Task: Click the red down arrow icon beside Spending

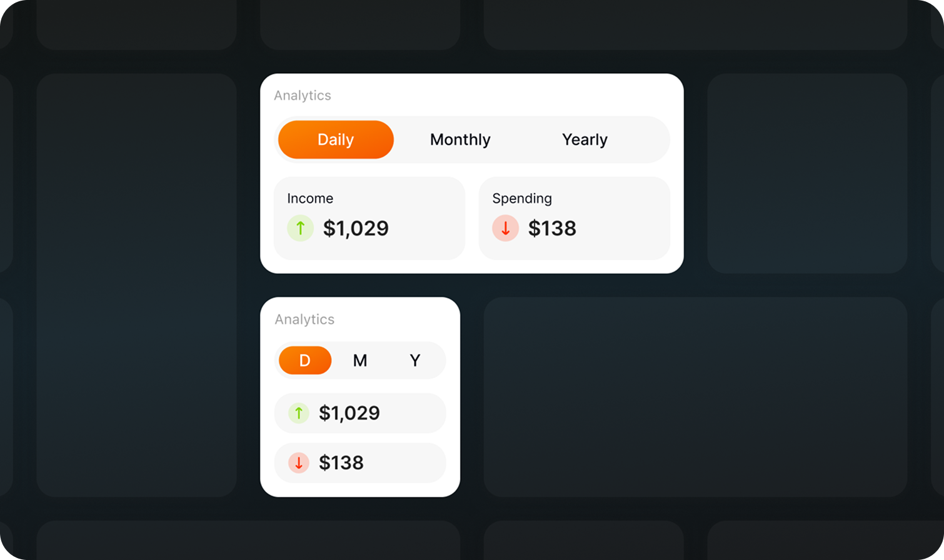Action: coord(505,228)
